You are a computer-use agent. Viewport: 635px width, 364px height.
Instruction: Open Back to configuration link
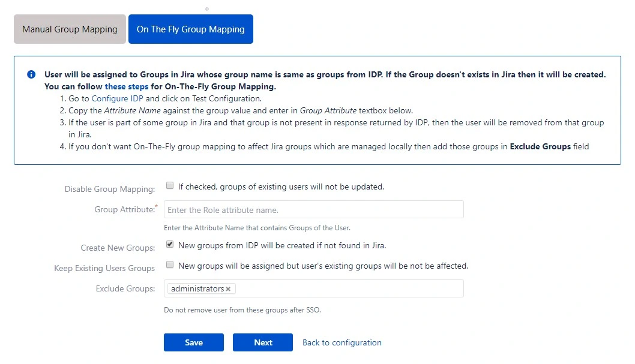pos(342,342)
